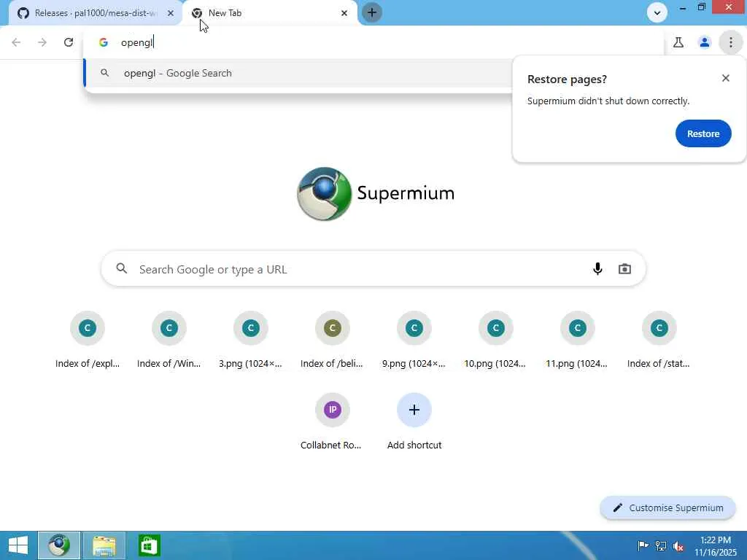
Task: Open File Explorer from the taskbar
Action: (104, 545)
